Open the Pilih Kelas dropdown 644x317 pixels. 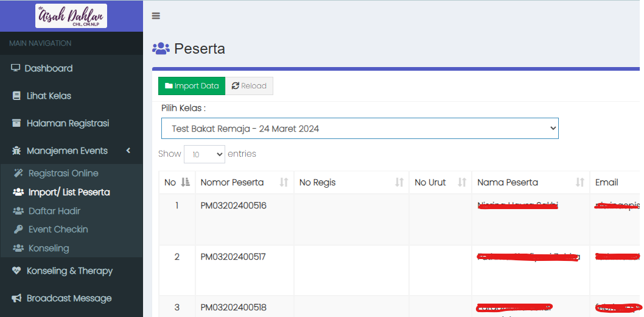[360, 129]
